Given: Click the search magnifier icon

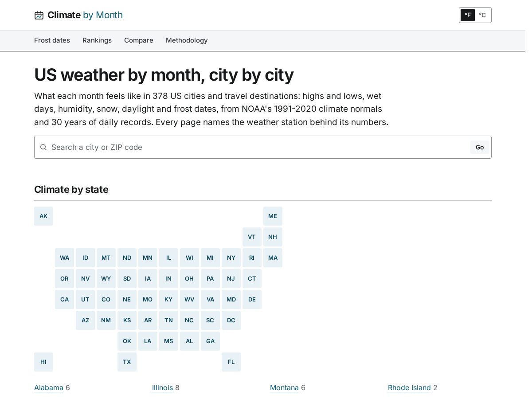Looking at the screenshot, I should (x=43, y=147).
